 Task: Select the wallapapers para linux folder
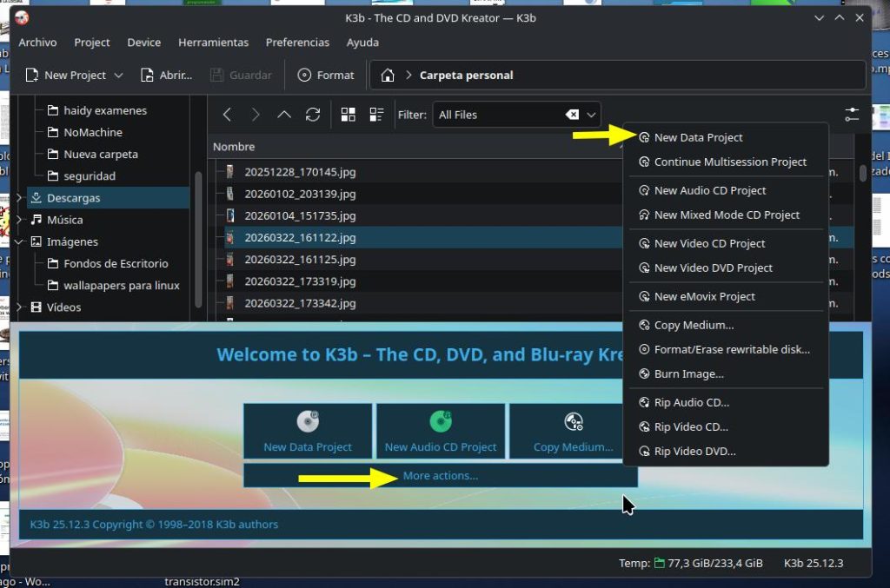click(x=122, y=285)
